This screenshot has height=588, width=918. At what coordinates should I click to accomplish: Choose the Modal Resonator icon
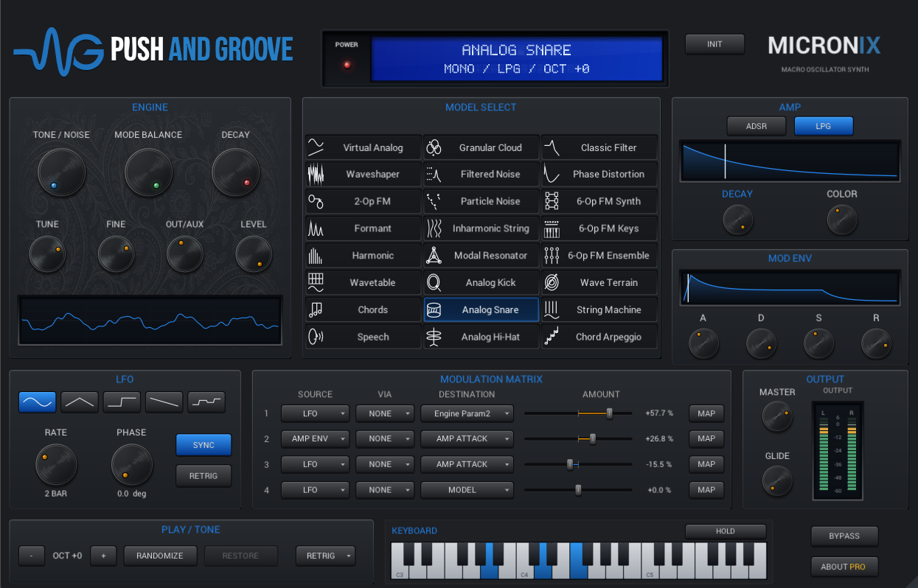click(434, 256)
